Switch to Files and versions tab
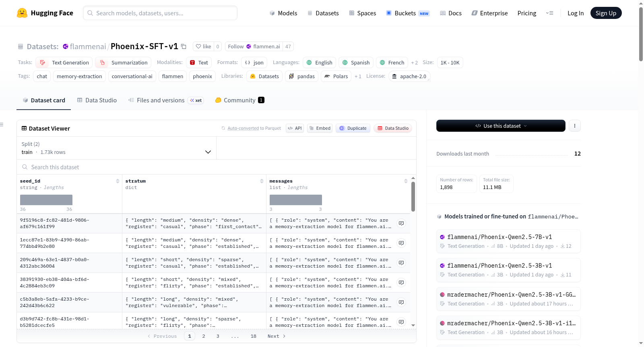This screenshot has width=644, height=347. 165,100
